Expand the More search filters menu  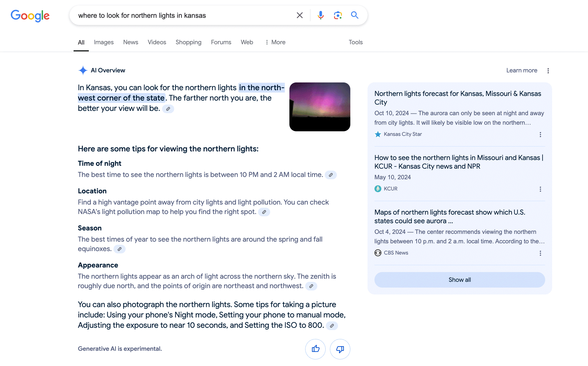pos(275,42)
